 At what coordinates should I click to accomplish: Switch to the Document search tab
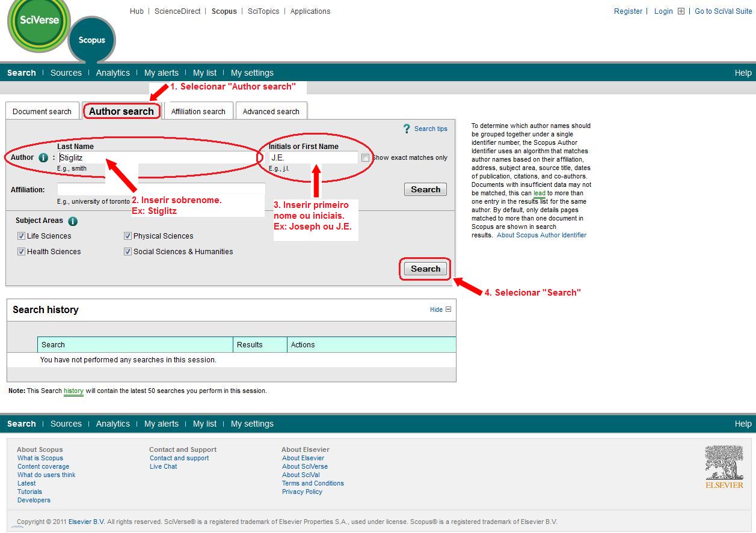point(42,111)
